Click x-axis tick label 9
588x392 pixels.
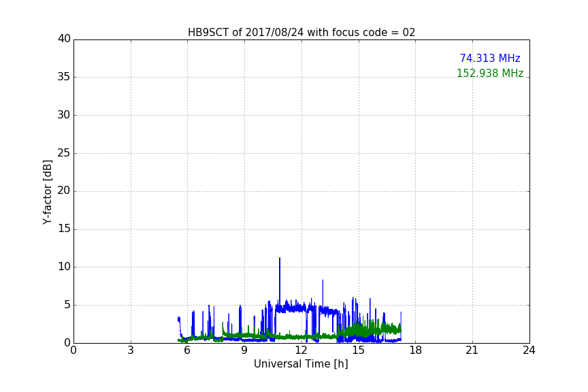(x=244, y=350)
